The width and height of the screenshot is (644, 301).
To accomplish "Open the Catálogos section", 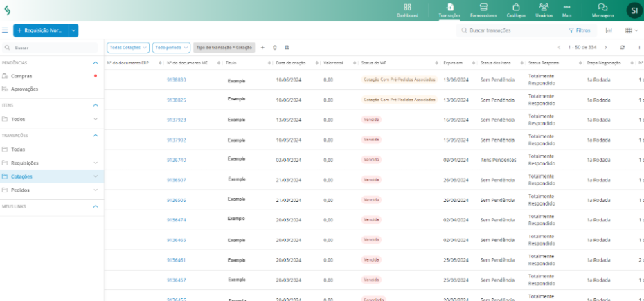I will point(518,10).
